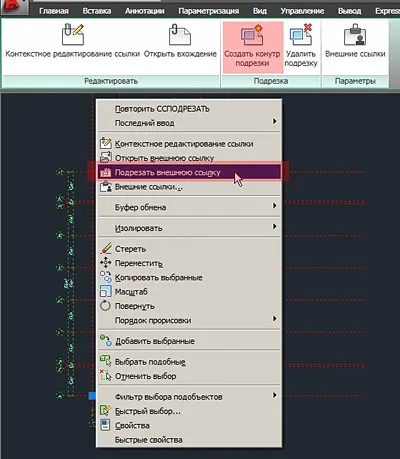
Task: Click the Подрезка panel title
Action: coord(271,81)
